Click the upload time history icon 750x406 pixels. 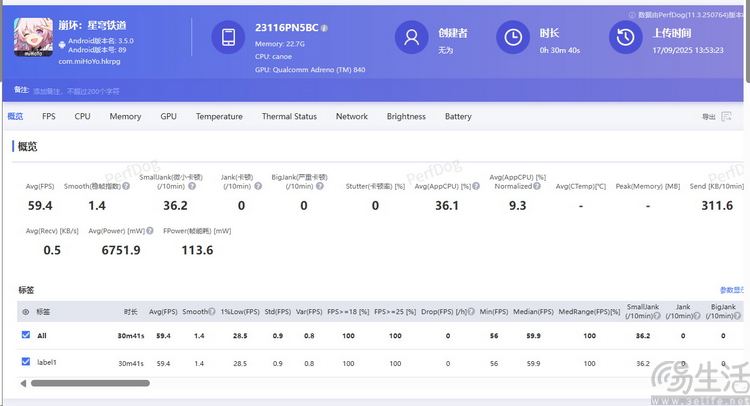click(x=625, y=38)
